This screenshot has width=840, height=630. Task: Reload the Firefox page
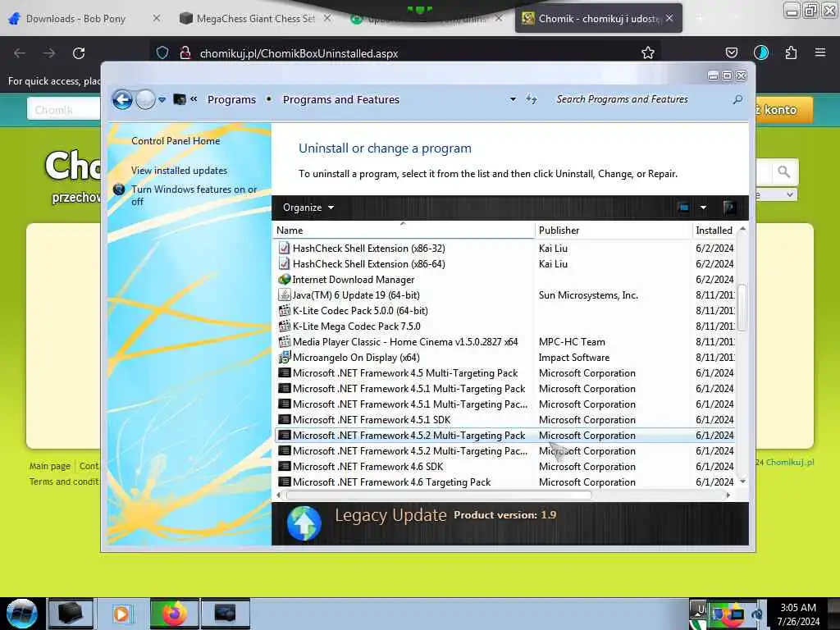[79, 53]
